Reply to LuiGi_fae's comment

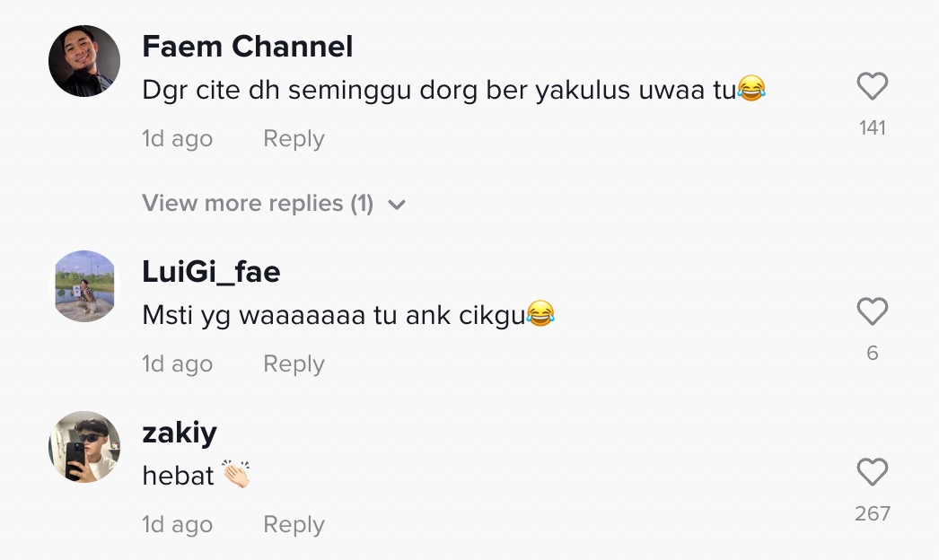click(x=294, y=364)
